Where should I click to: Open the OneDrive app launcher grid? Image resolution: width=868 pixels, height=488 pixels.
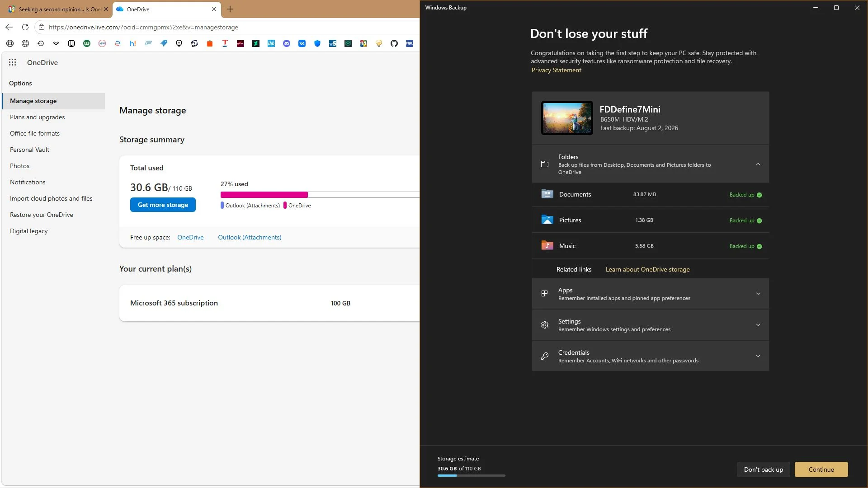pos(13,62)
